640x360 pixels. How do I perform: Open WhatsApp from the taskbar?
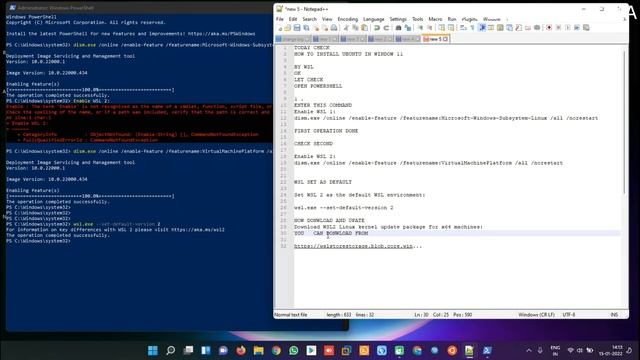[x=293, y=351]
